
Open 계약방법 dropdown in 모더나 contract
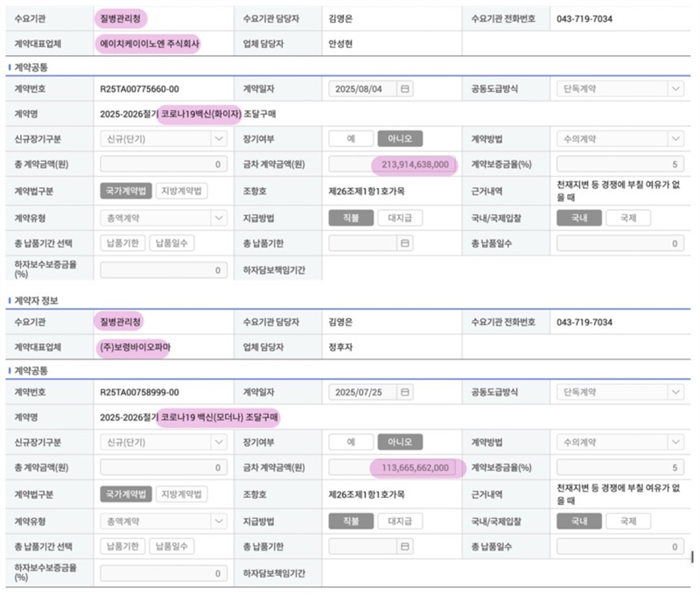pos(620,442)
